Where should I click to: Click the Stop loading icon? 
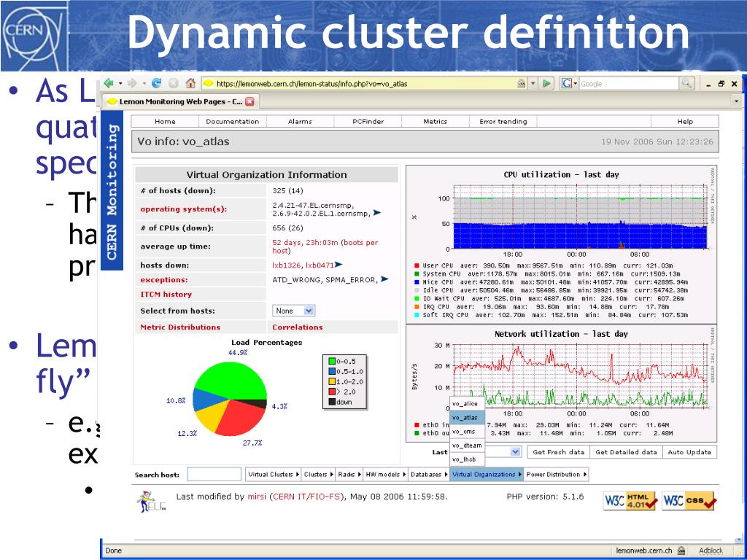[x=174, y=83]
